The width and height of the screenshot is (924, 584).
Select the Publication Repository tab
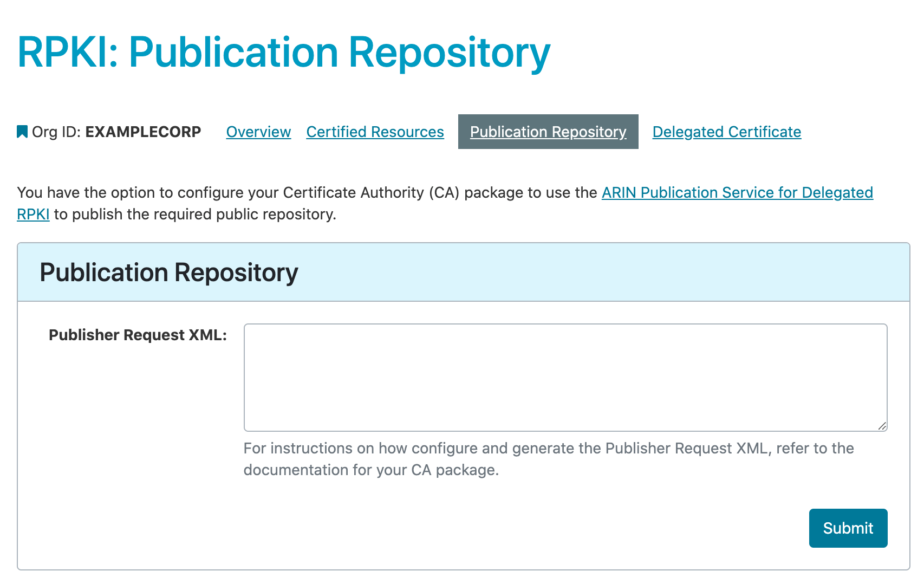[x=548, y=132]
